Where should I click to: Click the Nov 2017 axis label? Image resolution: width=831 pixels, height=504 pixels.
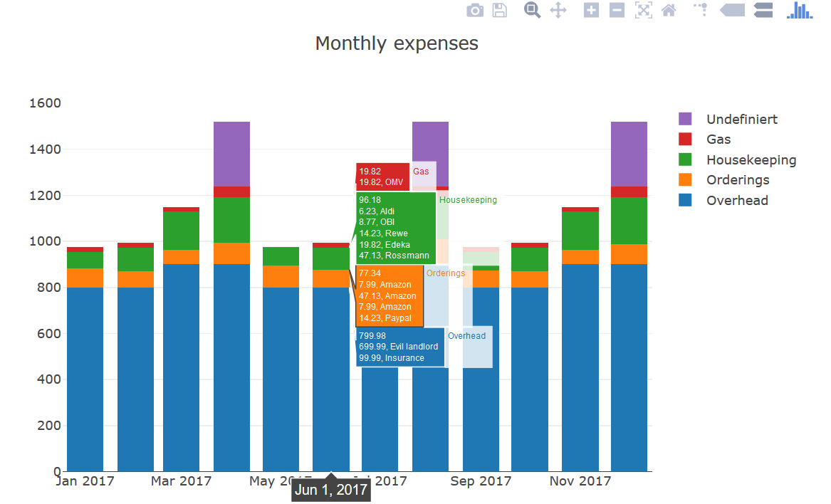pos(580,481)
